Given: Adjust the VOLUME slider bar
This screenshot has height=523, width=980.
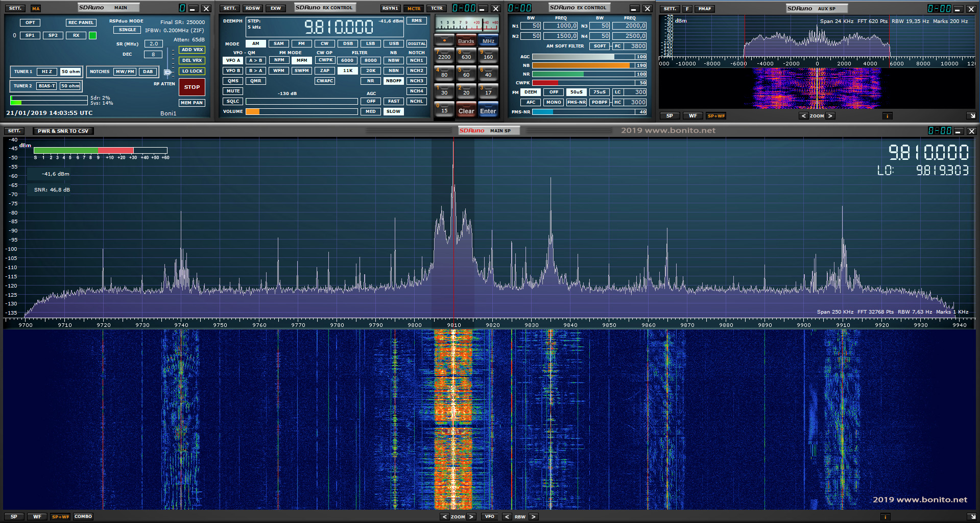Looking at the screenshot, I should pyautogui.click(x=301, y=111).
